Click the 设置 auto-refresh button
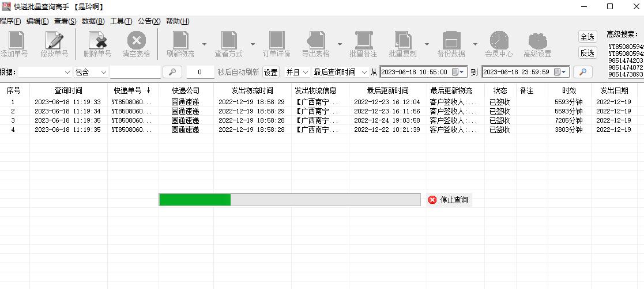 [270, 72]
